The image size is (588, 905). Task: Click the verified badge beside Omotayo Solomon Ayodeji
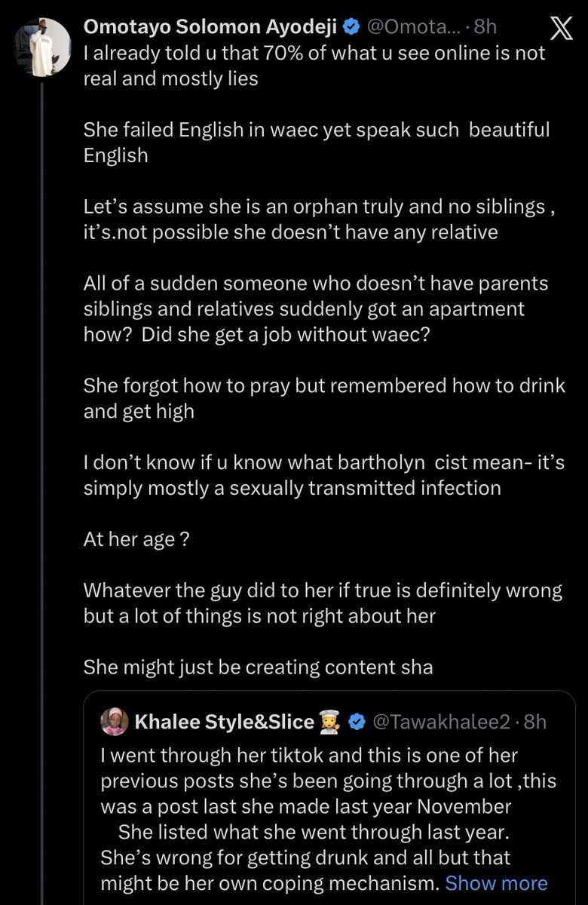[x=351, y=28]
